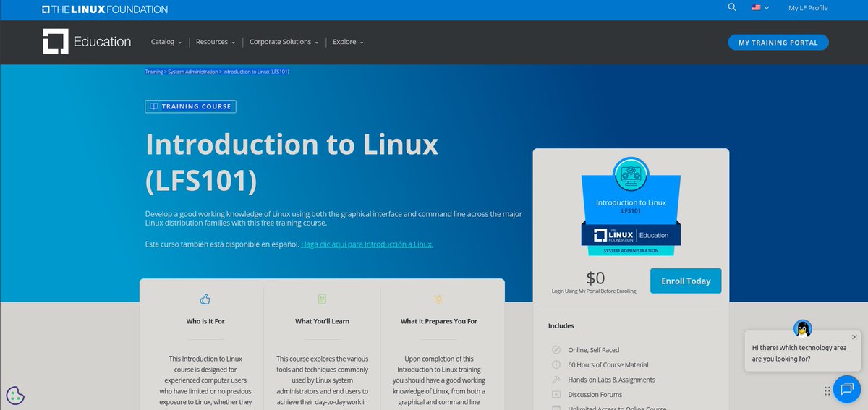Click the Online, Self Paced text
The width and height of the screenshot is (868, 410).
pos(594,350)
